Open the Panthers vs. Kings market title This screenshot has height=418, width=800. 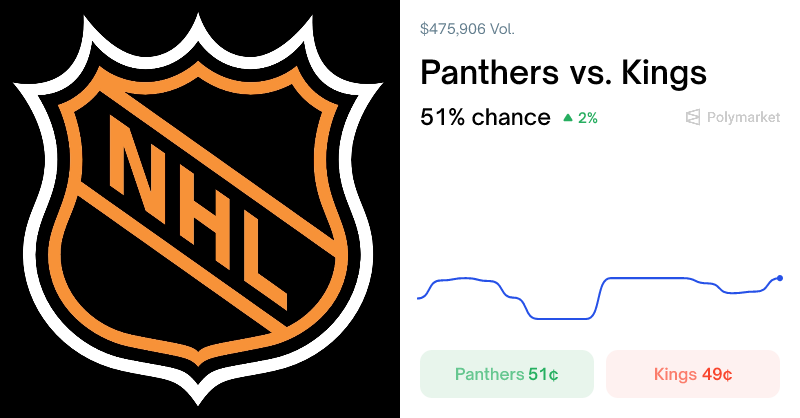point(563,73)
